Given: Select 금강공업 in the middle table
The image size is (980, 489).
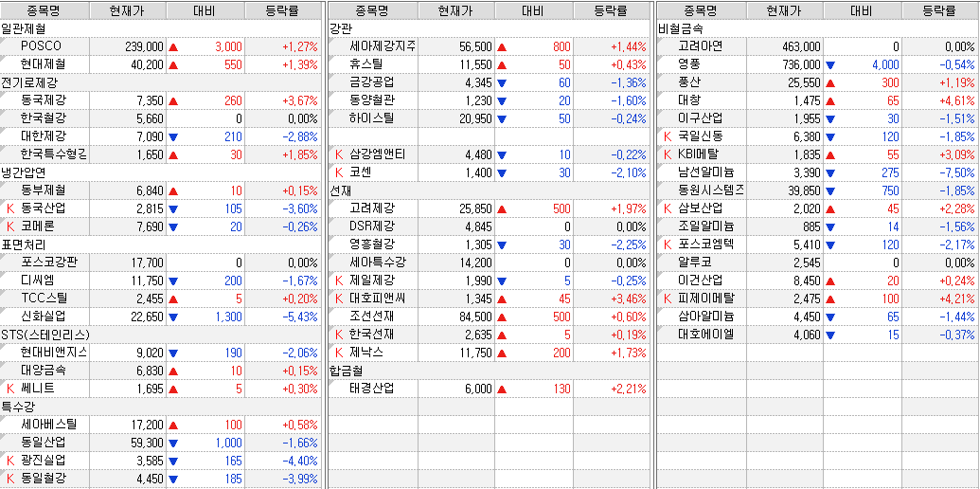Looking at the screenshot, I should pos(372,81).
